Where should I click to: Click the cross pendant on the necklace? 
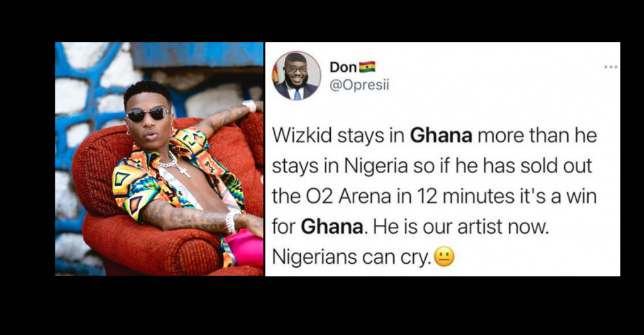click(184, 171)
